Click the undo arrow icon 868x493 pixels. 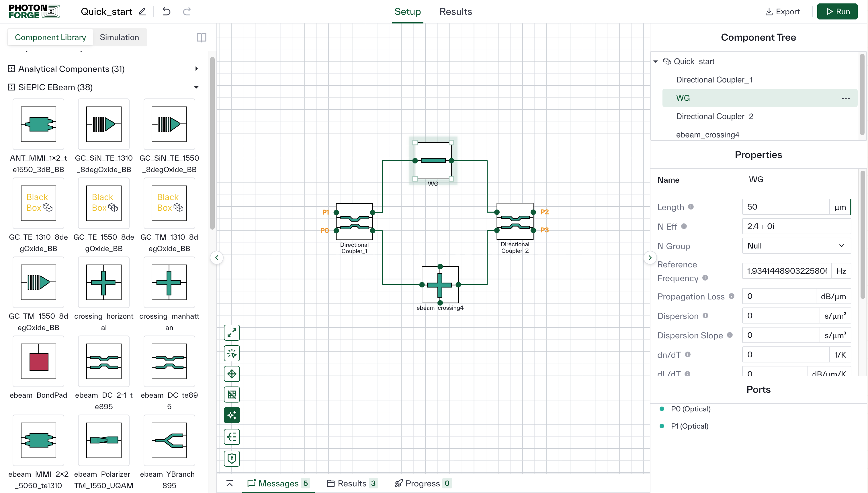167,11
